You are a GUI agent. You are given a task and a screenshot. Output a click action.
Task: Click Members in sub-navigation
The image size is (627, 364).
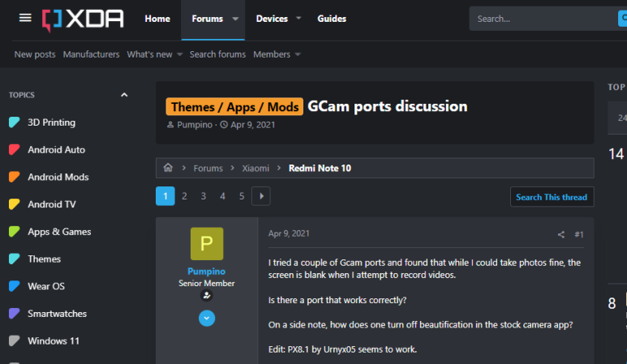(272, 54)
